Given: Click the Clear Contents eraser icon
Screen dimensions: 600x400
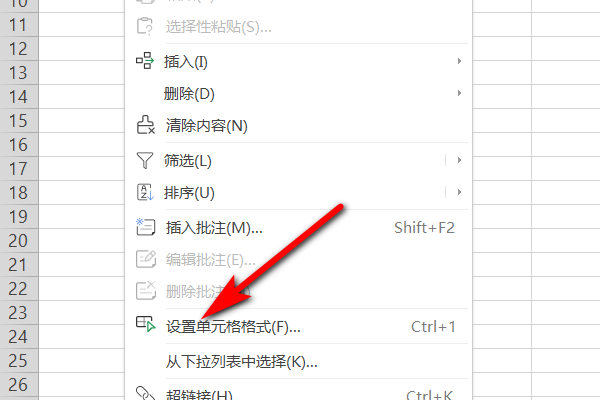Looking at the screenshot, I should [145, 125].
